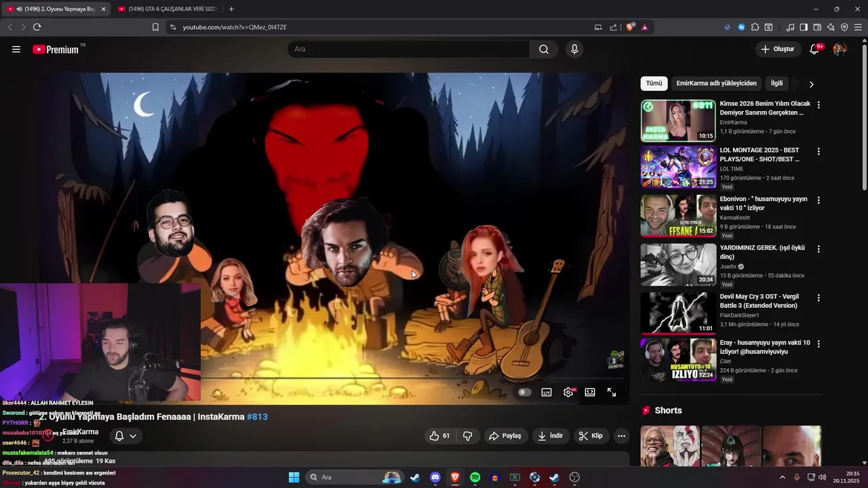Open the Shazam browser extension
868x488 pixels.
(x=741, y=27)
